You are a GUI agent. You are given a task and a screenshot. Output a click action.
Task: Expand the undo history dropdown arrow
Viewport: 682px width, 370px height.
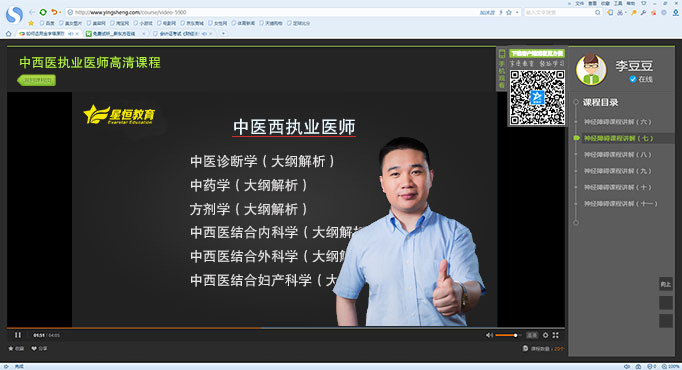tap(60, 13)
